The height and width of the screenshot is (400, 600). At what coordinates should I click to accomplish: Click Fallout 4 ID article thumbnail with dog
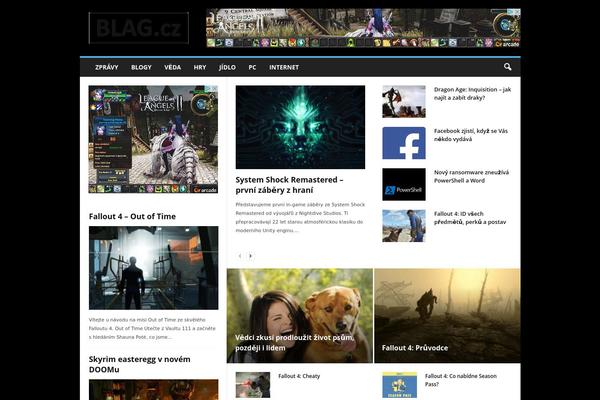pos(404,225)
